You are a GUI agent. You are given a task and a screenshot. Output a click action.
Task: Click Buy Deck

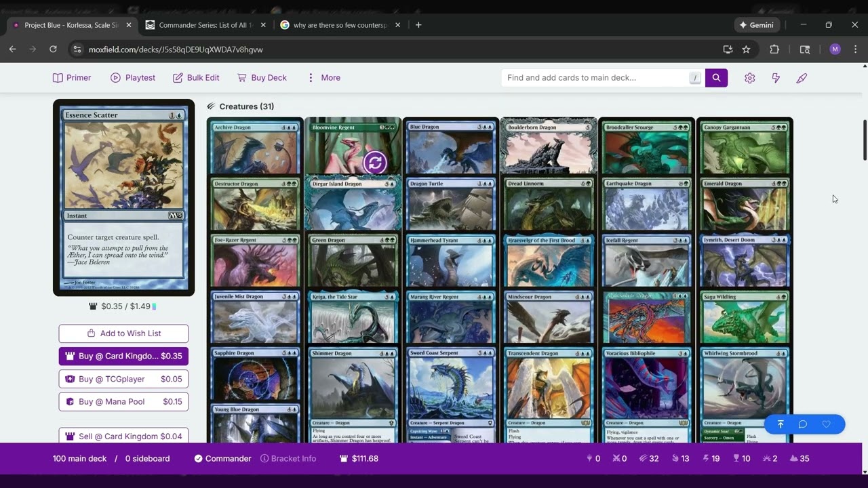click(262, 78)
